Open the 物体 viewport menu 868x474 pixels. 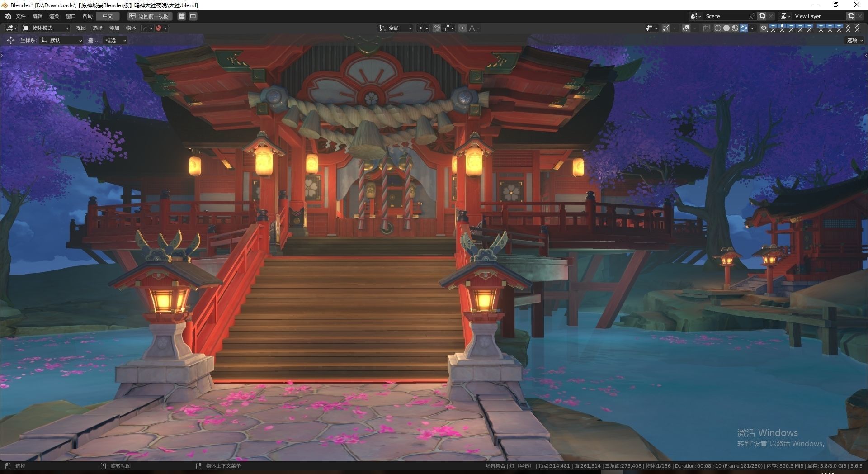click(x=131, y=28)
